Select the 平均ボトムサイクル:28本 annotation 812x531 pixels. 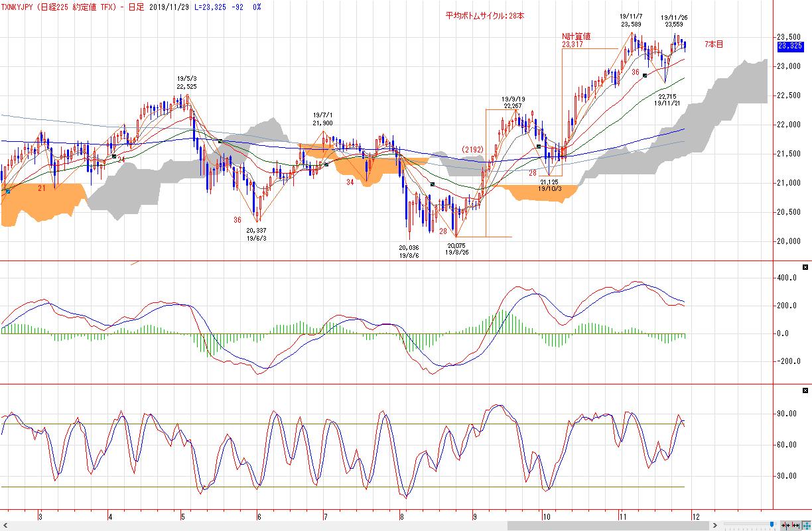[484, 15]
